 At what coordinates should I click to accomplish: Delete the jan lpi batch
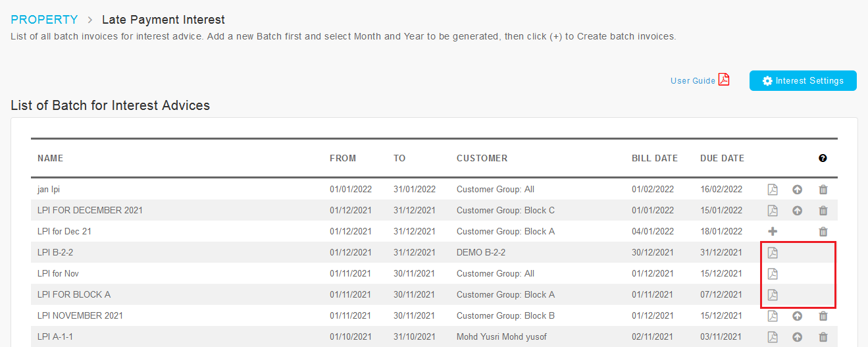point(823,190)
